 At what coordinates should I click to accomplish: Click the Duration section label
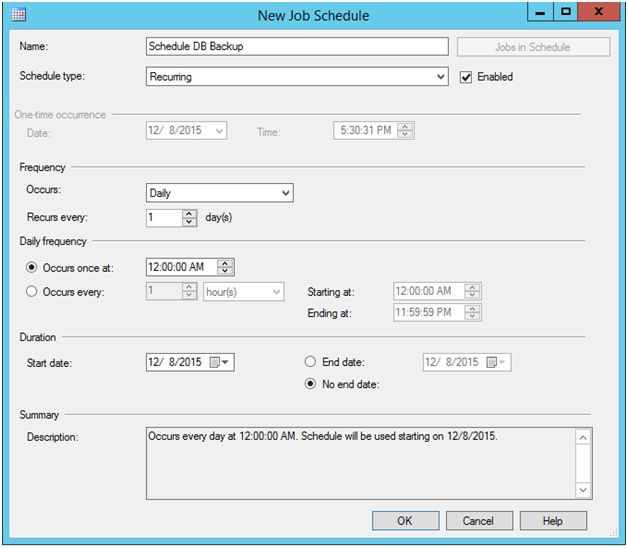38,337
